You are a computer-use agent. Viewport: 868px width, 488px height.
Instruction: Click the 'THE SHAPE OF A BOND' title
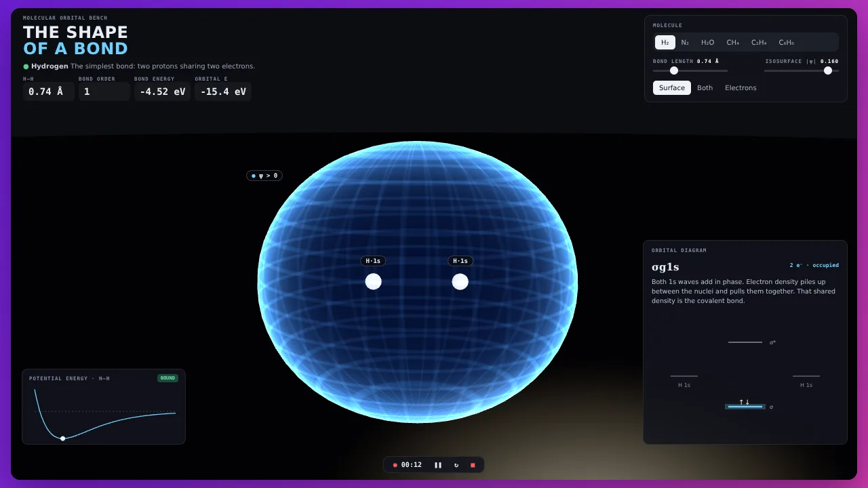click(x=75, y=41)
